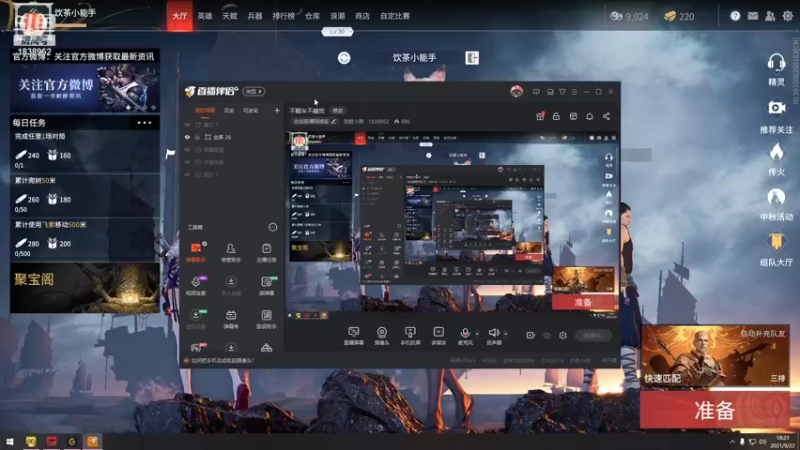This screenshot has width=800, height=450.
Task: Toggle eye of fourth source row
Action: (187, 162)
